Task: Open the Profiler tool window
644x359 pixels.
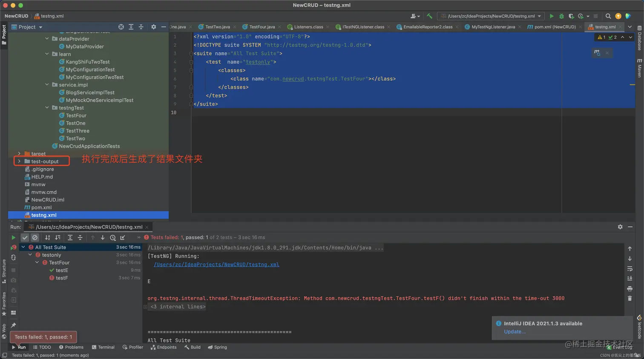Action: click(133, 347)
